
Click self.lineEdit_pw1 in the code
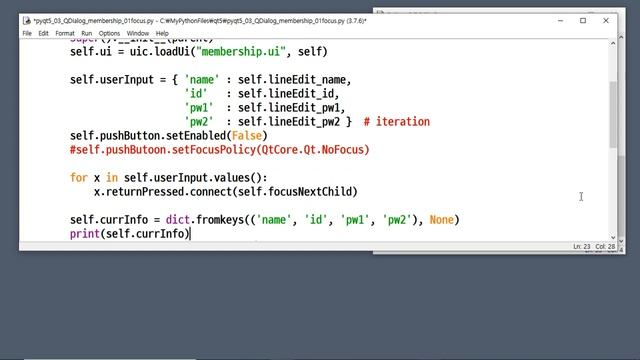pyautogui.click(x=289, y=108)
